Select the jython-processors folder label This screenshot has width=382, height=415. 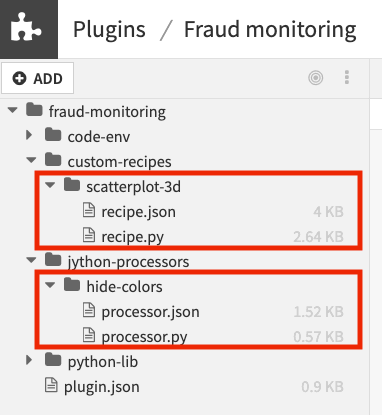click(x=128, y=262)
